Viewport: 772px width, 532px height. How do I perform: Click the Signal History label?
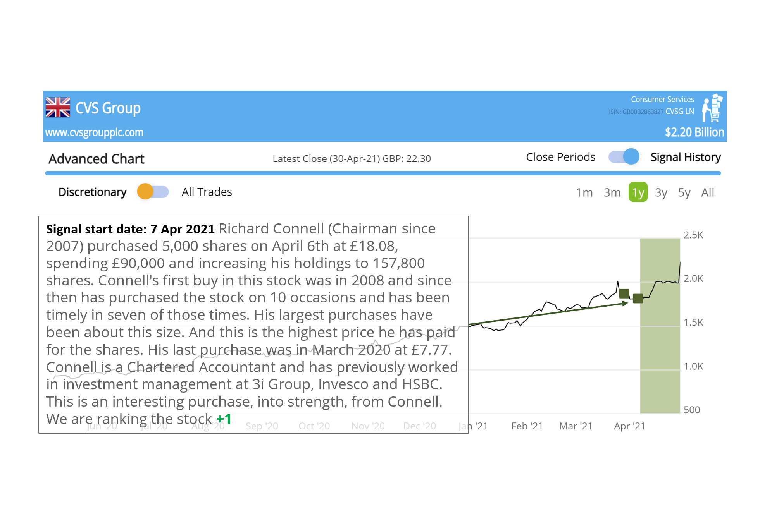pyautogui.click(x=685, y=157)
